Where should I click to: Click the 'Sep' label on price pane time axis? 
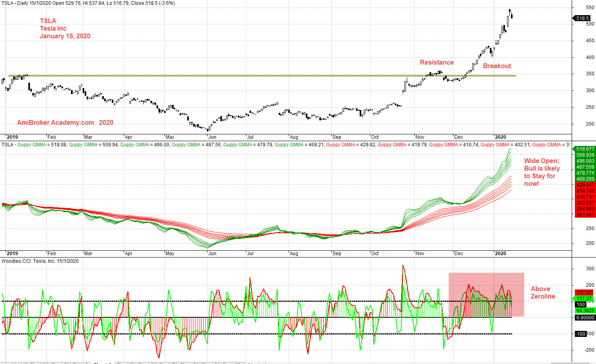337,137
